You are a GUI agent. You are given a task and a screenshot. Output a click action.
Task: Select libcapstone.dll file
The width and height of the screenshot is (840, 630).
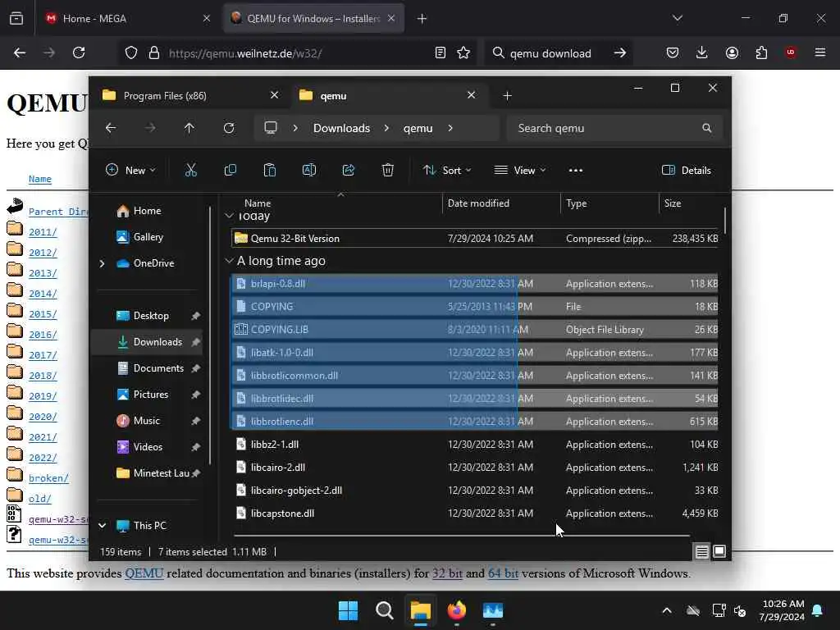click(475, 514)
